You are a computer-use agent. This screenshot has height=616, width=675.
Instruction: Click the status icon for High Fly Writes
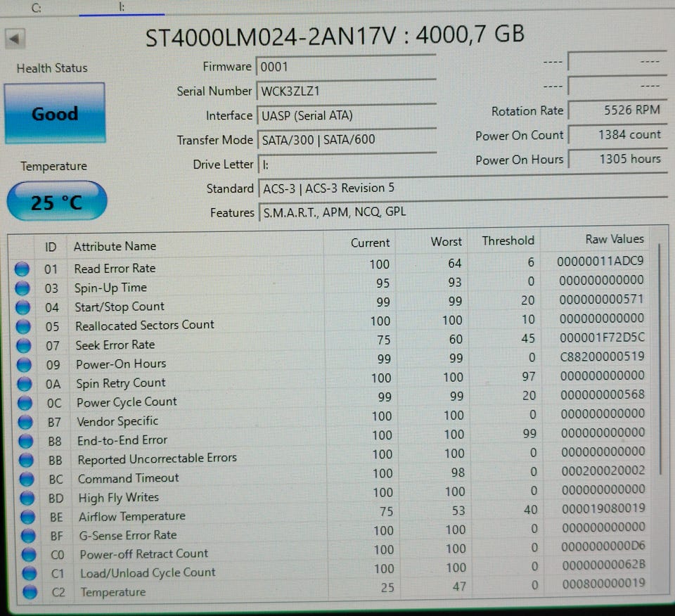[x=27, y=498]
